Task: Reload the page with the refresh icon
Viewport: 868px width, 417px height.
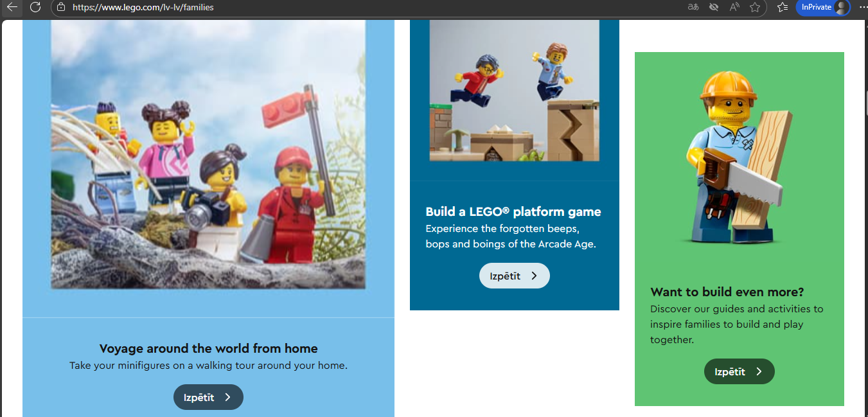Action: coord(35,7)
